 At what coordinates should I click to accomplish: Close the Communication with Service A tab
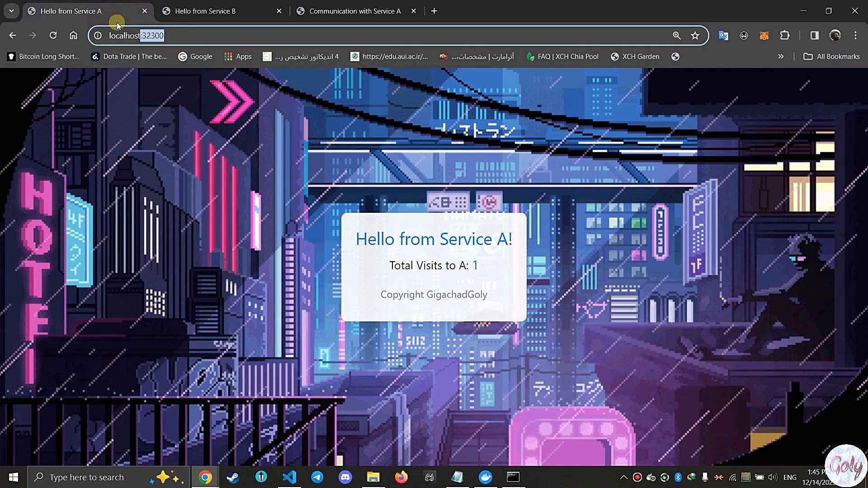[414, 11]
